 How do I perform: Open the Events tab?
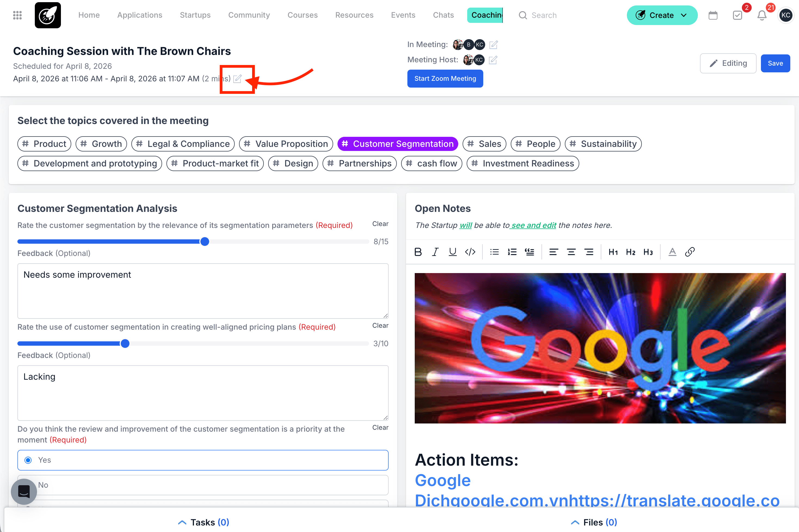tap(403, 15)
